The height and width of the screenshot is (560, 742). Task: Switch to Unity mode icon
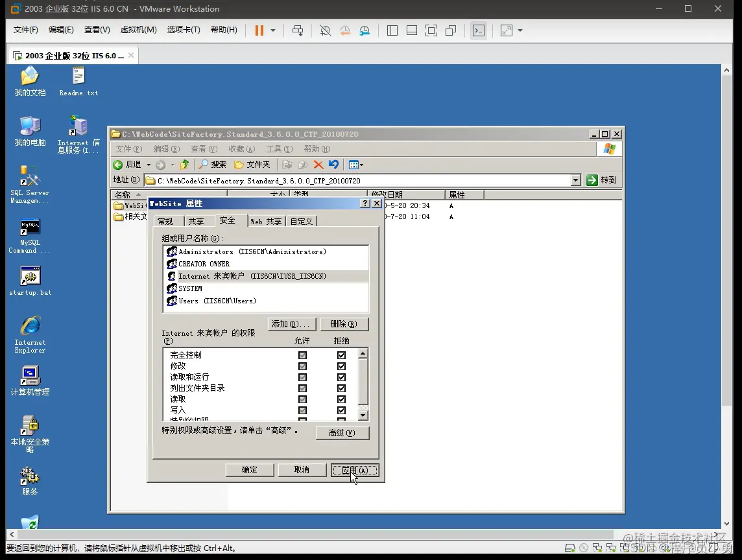click(451, 30)
